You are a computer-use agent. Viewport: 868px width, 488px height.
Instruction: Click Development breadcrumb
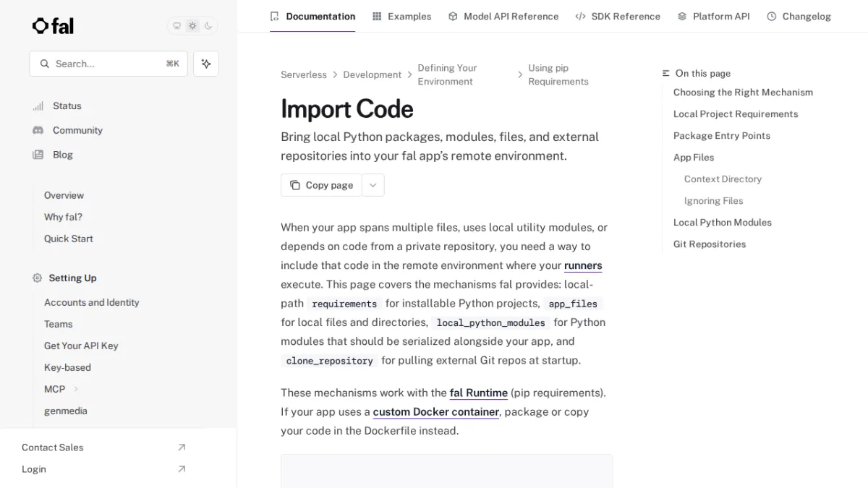[372, 74]
